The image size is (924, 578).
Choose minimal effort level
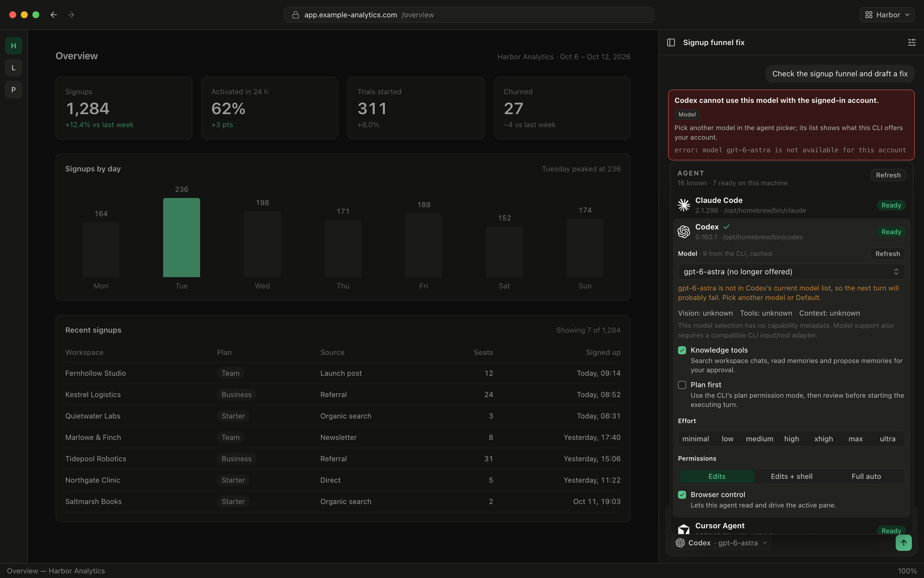[695, 439]
